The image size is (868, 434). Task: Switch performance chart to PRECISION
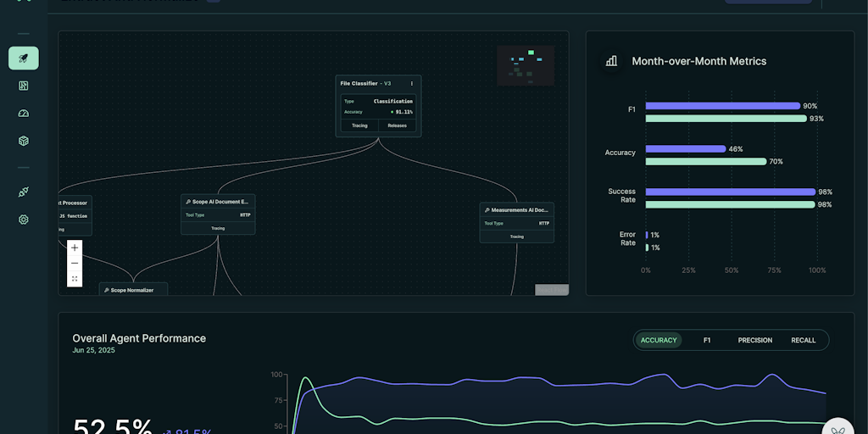754,340
